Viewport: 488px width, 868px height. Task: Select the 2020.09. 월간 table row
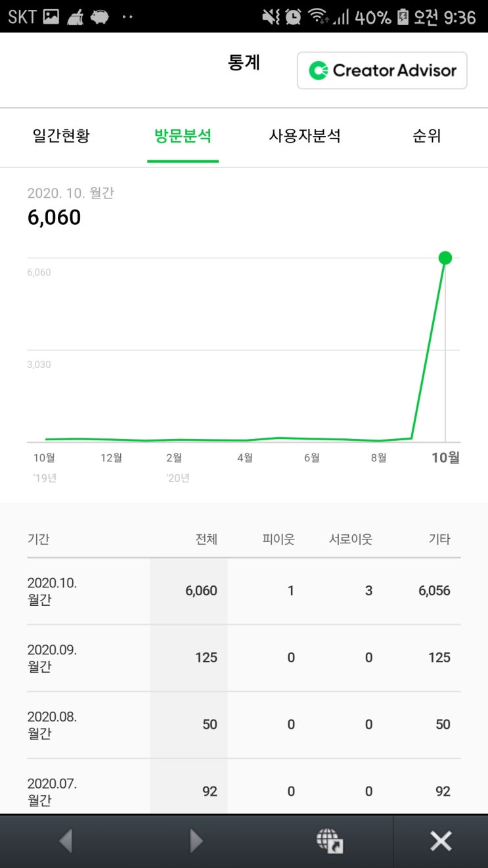244,658
